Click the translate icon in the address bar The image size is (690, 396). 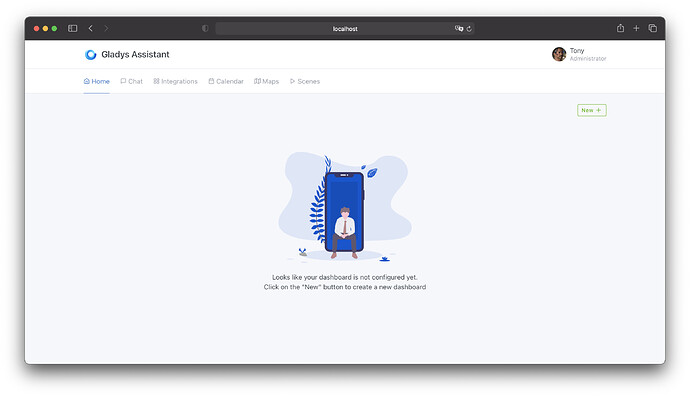(x=459, y=28)
